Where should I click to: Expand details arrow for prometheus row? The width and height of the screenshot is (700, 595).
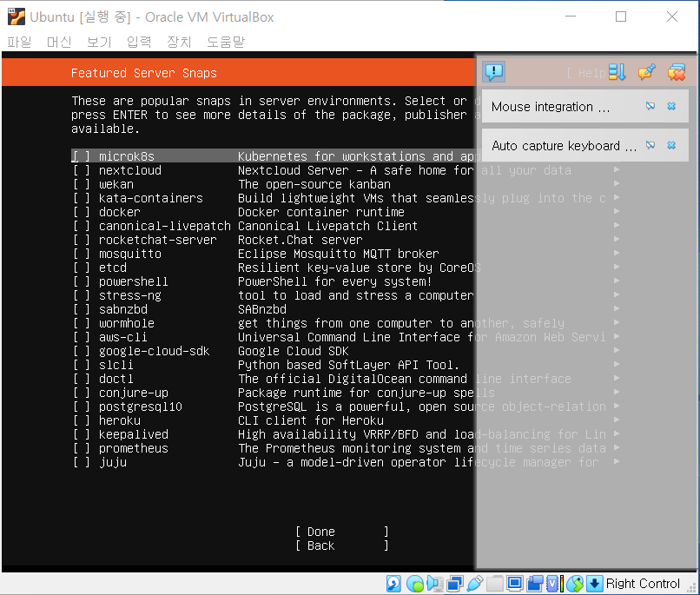pos(617,447)
